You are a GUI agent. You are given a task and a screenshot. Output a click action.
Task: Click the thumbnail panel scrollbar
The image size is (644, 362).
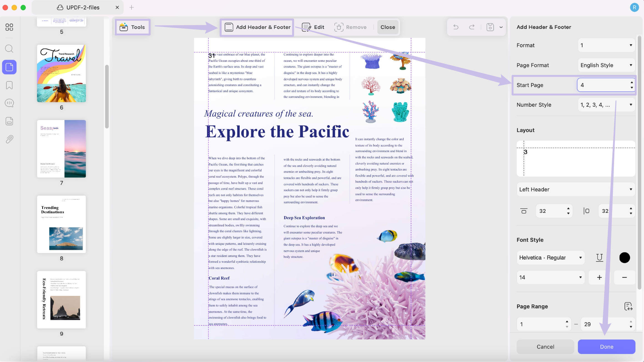[x=107, y=97]
